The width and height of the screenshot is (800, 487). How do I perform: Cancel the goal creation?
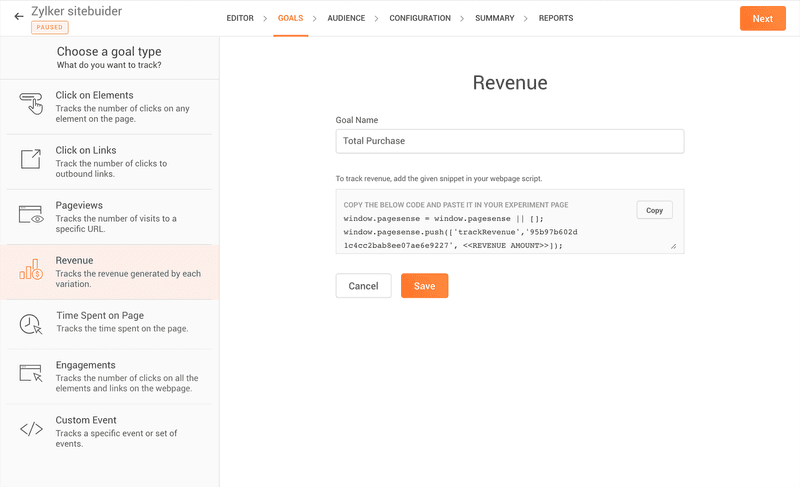coord(363,286)
